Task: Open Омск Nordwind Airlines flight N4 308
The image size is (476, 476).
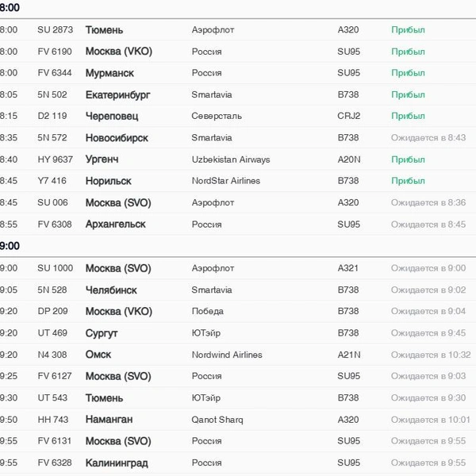Action: tap(238, 355)
